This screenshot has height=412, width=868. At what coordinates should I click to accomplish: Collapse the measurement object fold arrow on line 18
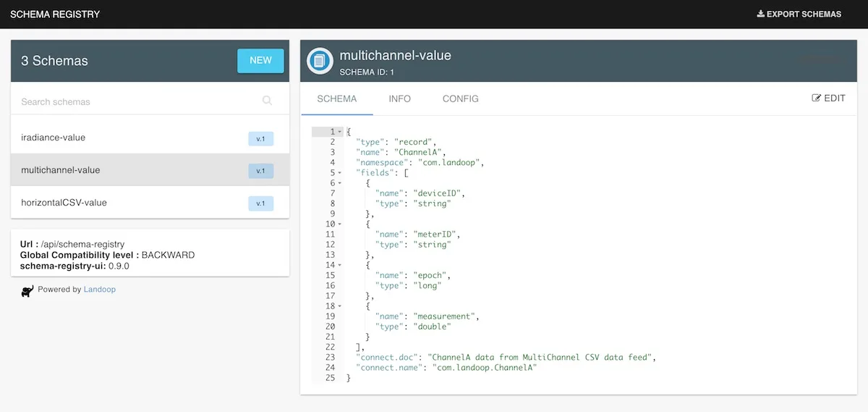(340, 306)
